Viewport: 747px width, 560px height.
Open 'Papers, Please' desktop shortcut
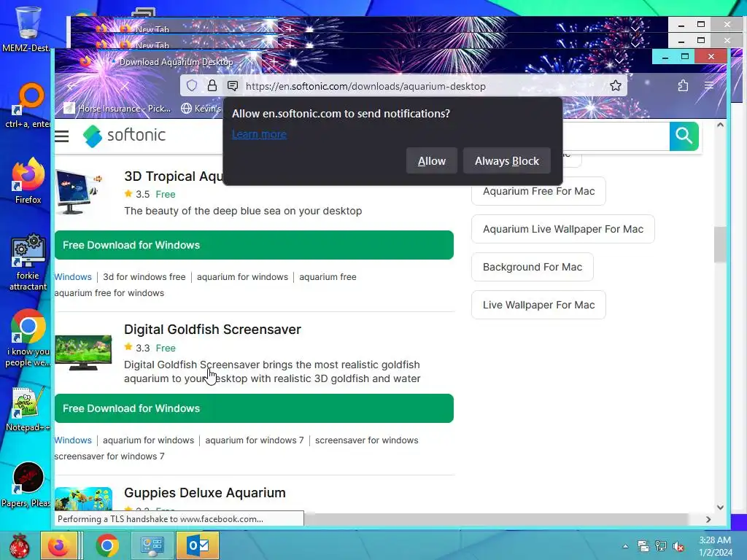pos(27,485)
